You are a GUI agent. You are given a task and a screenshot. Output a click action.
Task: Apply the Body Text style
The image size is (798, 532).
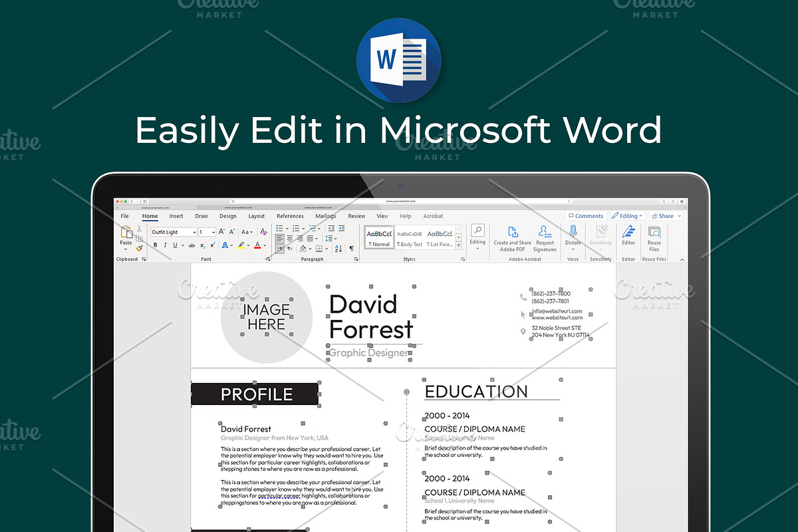coord(410,237)
